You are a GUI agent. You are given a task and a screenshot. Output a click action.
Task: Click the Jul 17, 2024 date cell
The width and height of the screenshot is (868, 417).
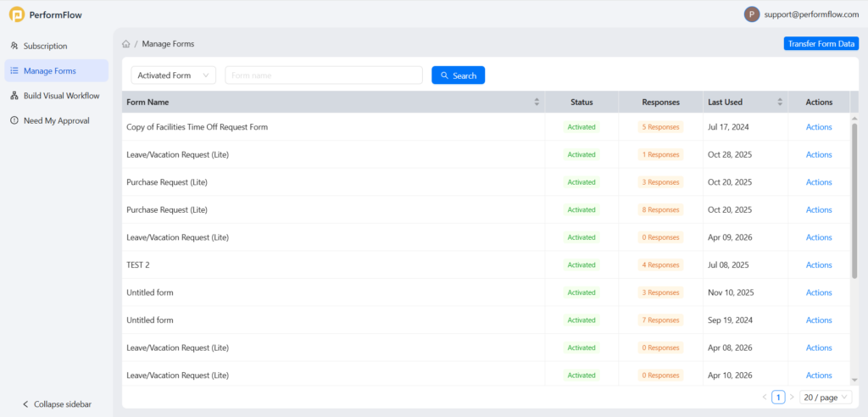(x=728, y=127)
